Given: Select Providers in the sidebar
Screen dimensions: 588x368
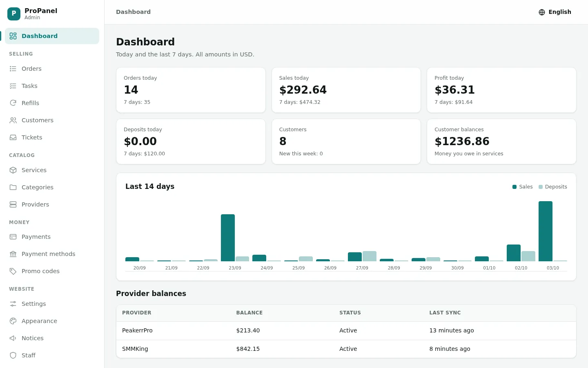Looking at the screenshot, I should [52, 204].
